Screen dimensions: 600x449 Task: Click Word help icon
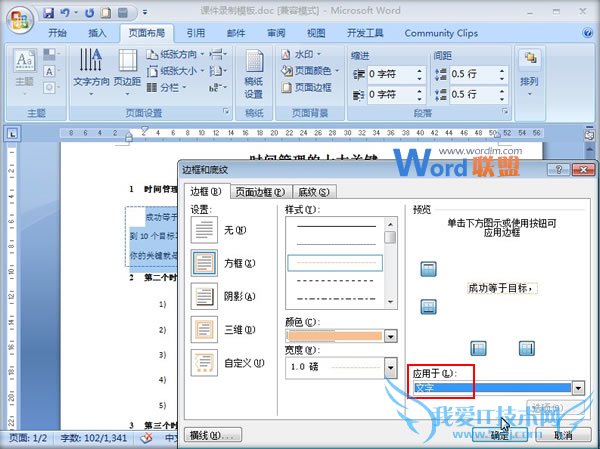(x=587, y=33)
